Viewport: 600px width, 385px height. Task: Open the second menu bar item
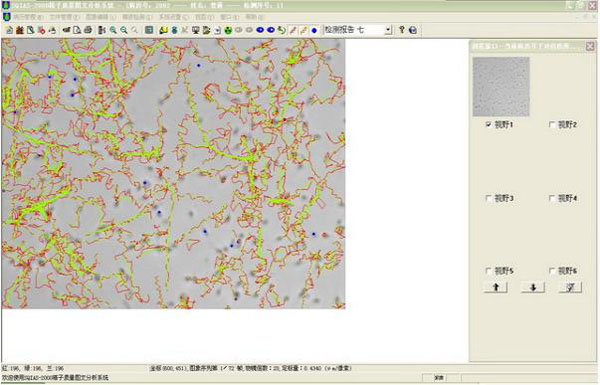point(64,17)
